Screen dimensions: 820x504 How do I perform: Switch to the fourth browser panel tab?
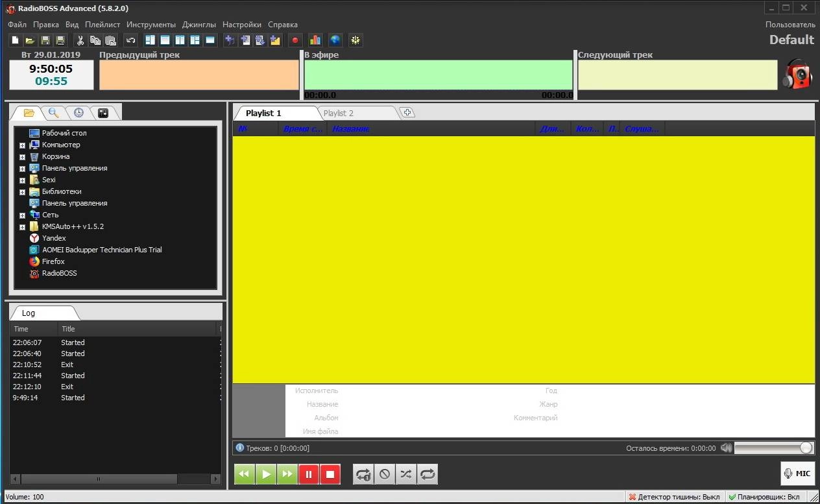102,113
